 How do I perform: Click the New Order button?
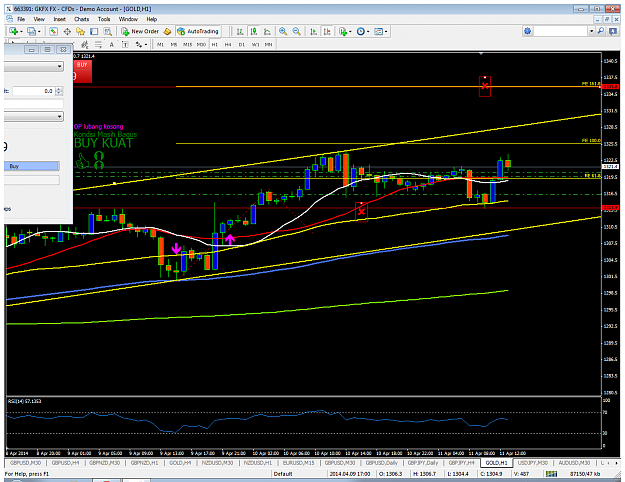(140, 31)
